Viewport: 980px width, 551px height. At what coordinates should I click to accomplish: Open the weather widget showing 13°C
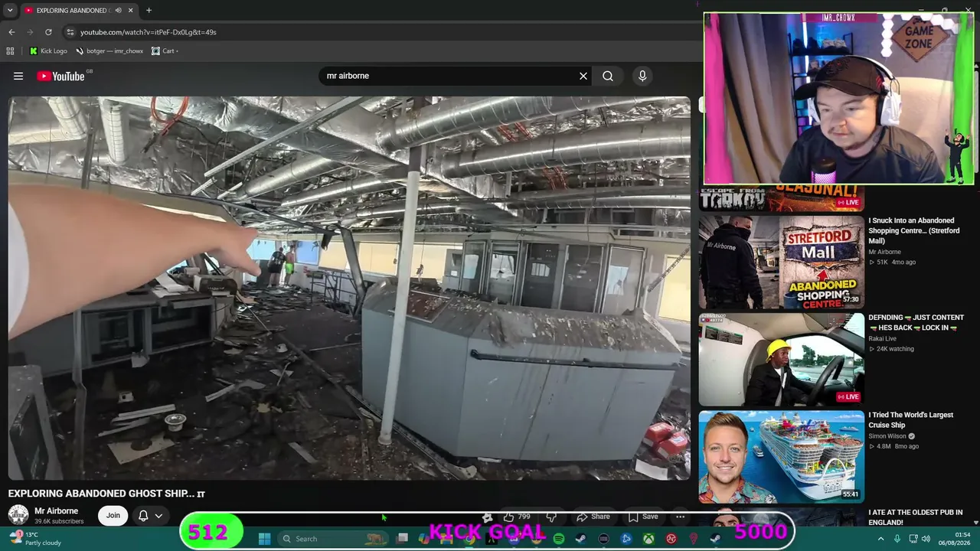[x=34, y=539]
